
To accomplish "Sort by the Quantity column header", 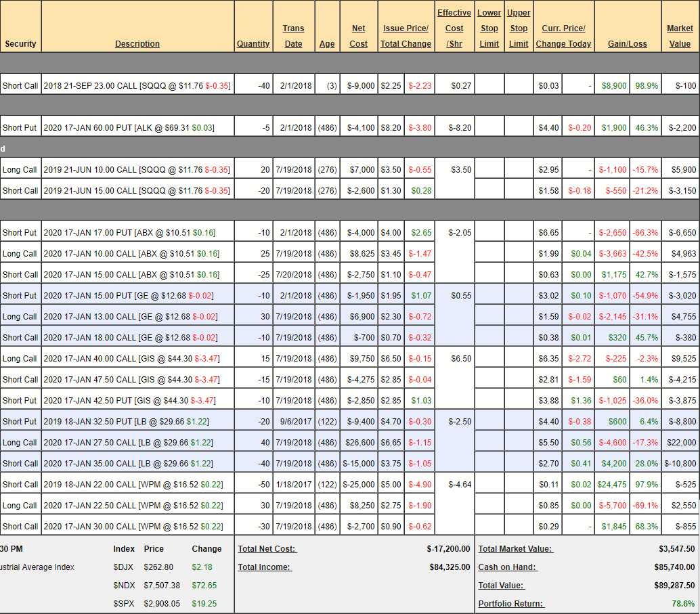I will (x=253, y=44).
